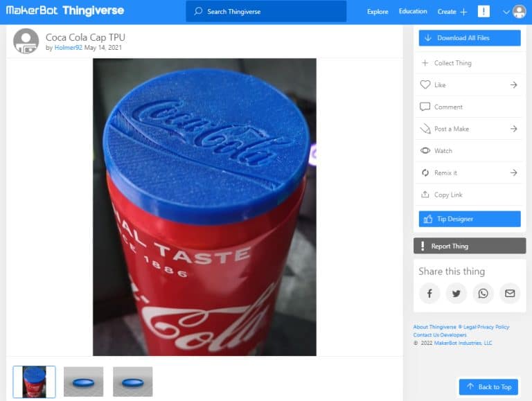Share on Twitter
532x401 pixels.
pos(456,293)
